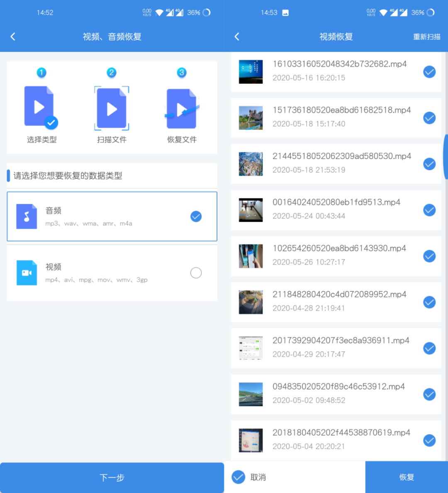This screenshot has height=493, width=448.
Task: Open thumbnail of 151736180520ea8bd61682518.mp4
Action: pos(251,118)
